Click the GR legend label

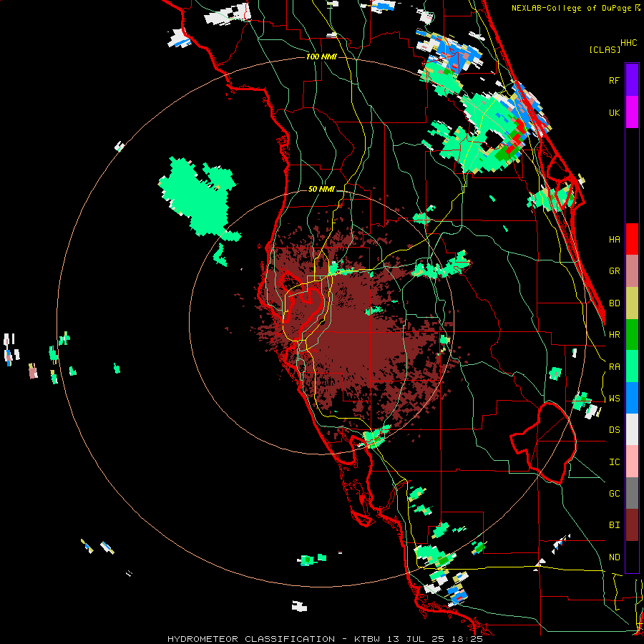(x=614, y=271)
